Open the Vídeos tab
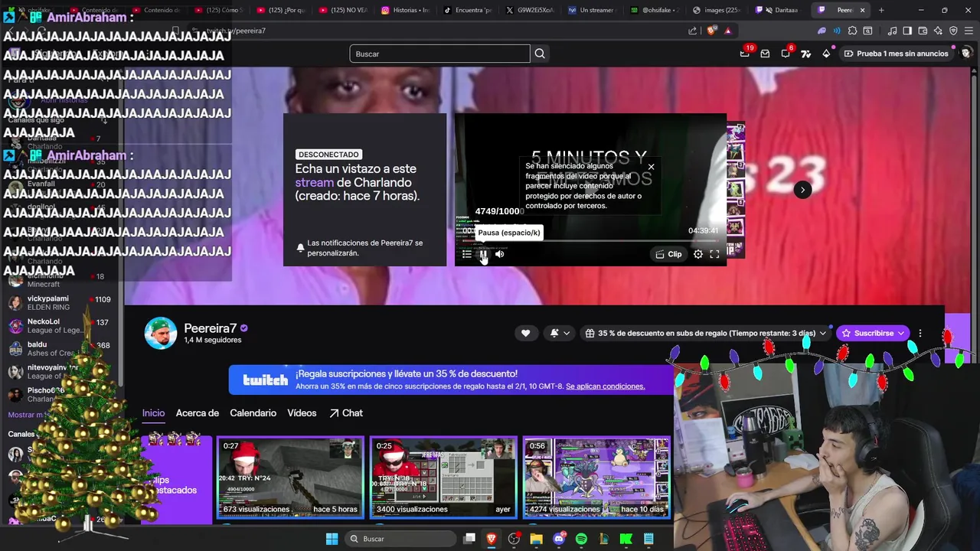980x551 pixels. pos(302,413)
